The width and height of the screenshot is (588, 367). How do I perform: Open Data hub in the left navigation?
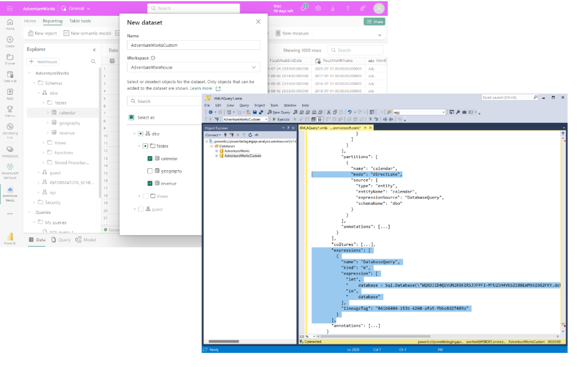click(10, 76)
